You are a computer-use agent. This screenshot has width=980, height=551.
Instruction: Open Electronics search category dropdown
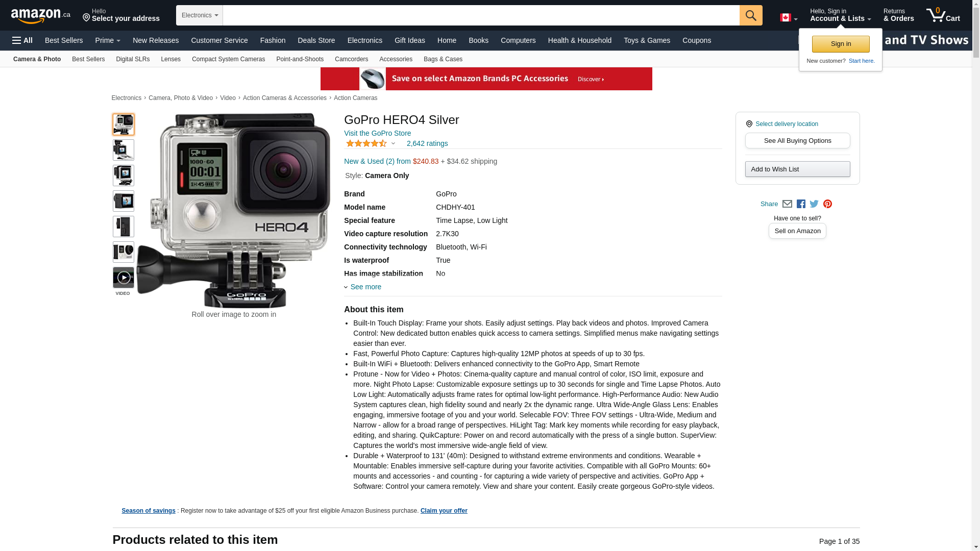200,15
